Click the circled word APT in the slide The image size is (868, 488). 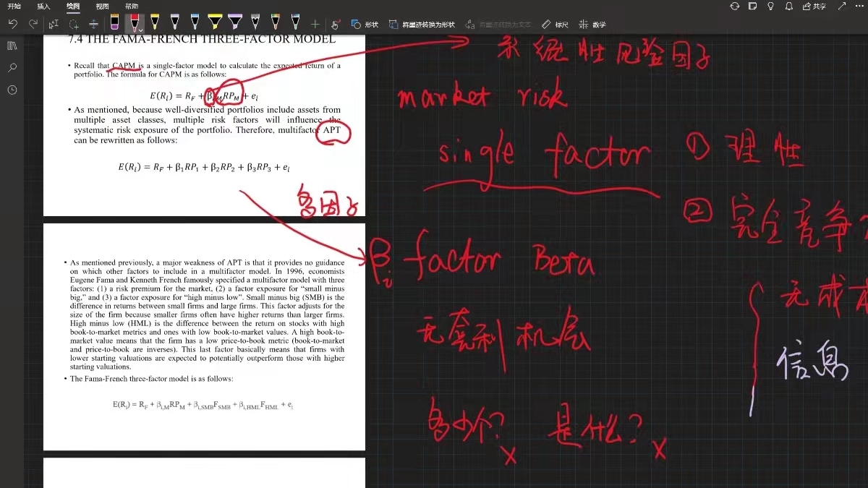point(333,131)
